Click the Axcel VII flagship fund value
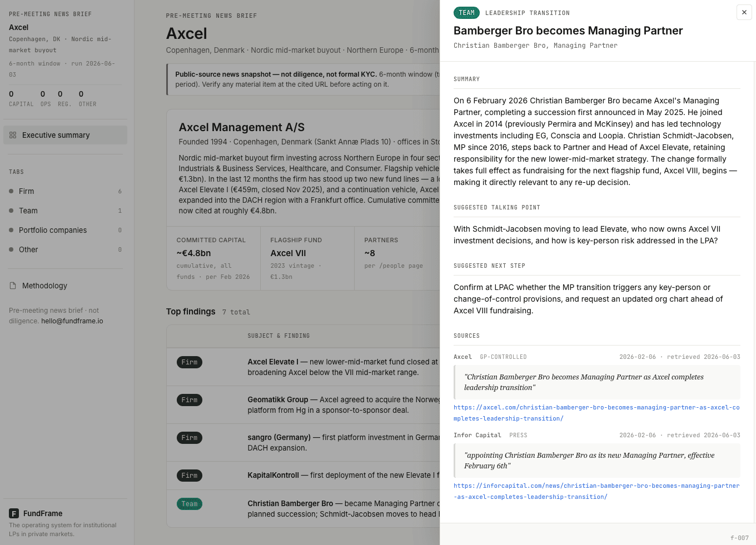Viewport: 756px width, 545px height. (288, 253)
